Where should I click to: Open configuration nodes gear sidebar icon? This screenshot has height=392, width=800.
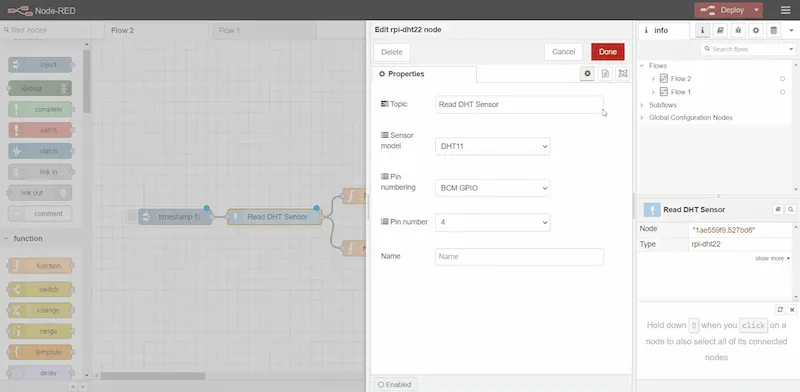756,31
